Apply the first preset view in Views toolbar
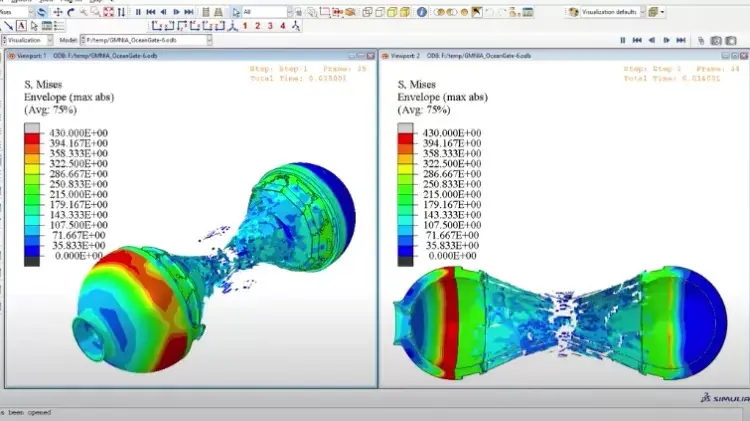The image size is (750, 421). point(156,26)
